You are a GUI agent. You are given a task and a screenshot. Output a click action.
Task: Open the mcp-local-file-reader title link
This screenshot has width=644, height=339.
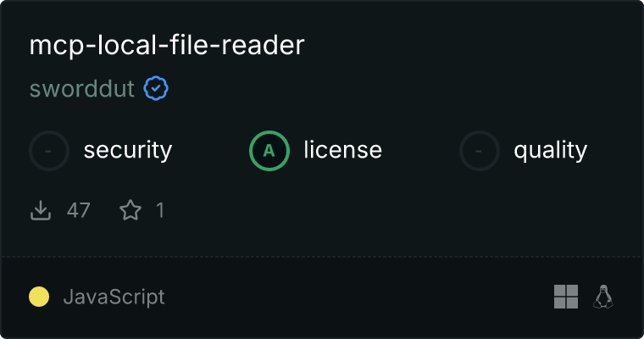(x=167, y=45)
